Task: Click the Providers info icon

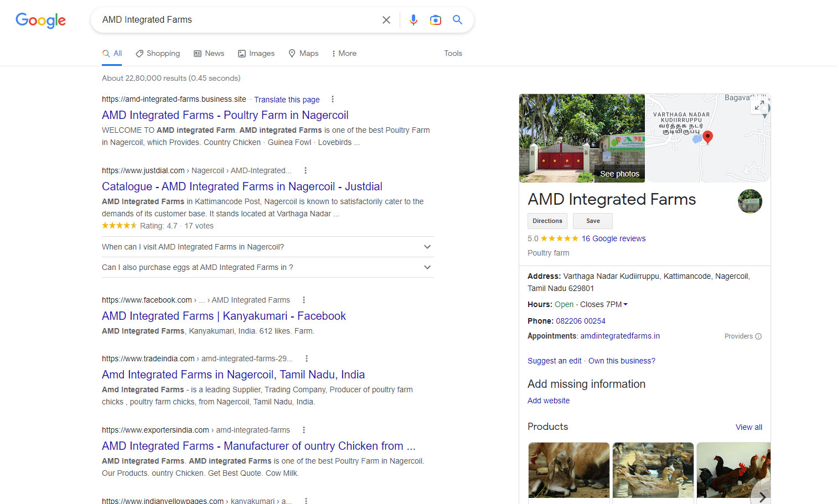Action: 758,336
